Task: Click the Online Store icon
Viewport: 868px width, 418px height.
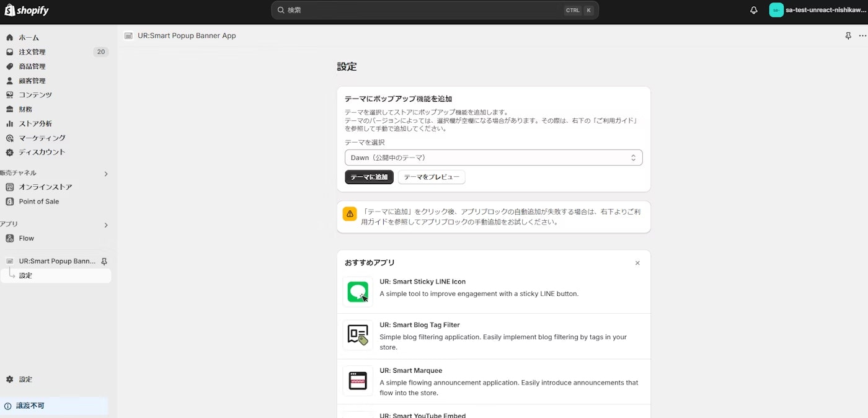Action: [9, 187]
